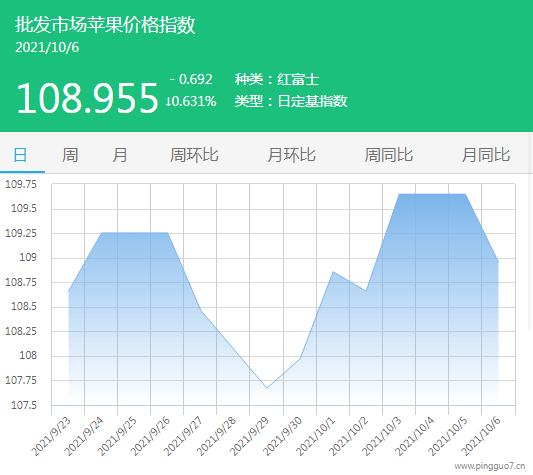The height and width of the screenshot is (475, 533).
Task: Select the 日 daily tab
Action: (20, 155)
